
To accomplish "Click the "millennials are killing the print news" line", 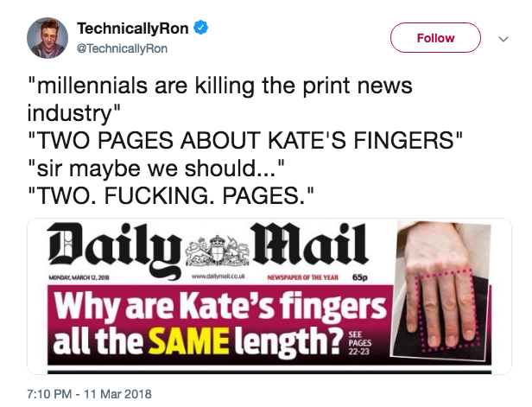I will [219, 87].
